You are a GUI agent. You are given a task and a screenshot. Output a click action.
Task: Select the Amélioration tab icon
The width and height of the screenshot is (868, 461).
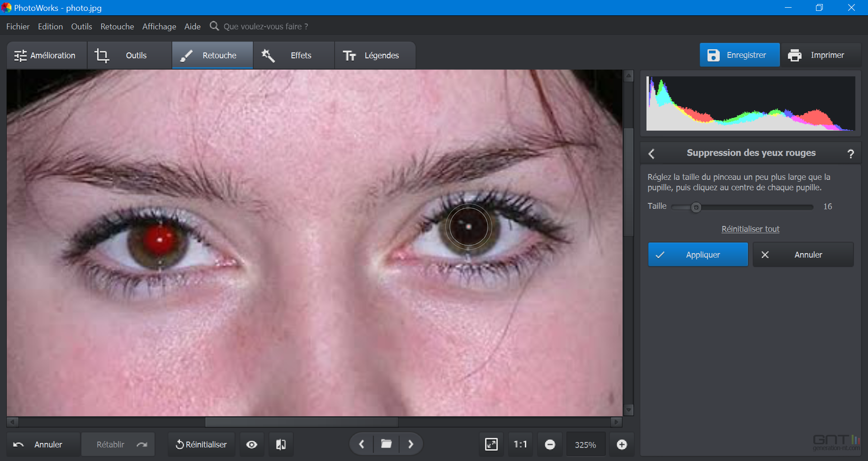coord(21,55)
